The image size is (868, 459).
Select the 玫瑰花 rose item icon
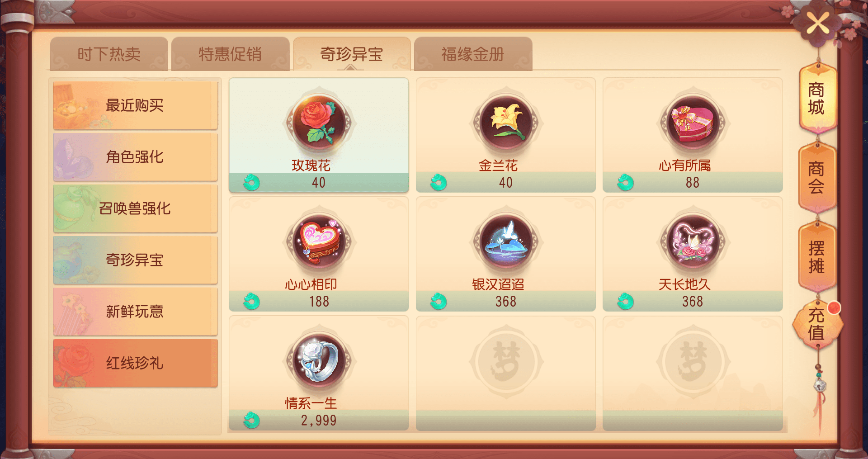(x=319, y=123)
